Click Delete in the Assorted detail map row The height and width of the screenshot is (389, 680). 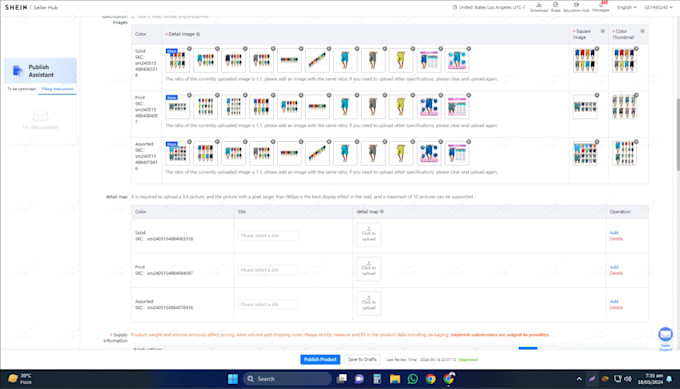[x=616, y=307]
